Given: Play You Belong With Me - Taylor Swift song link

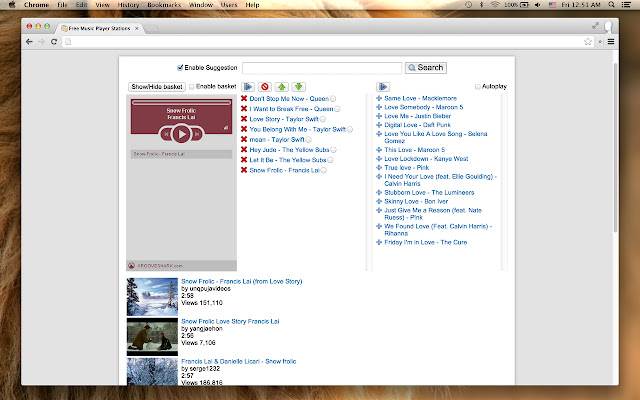Looking at the screenshot, I should (x=298, y=129).
